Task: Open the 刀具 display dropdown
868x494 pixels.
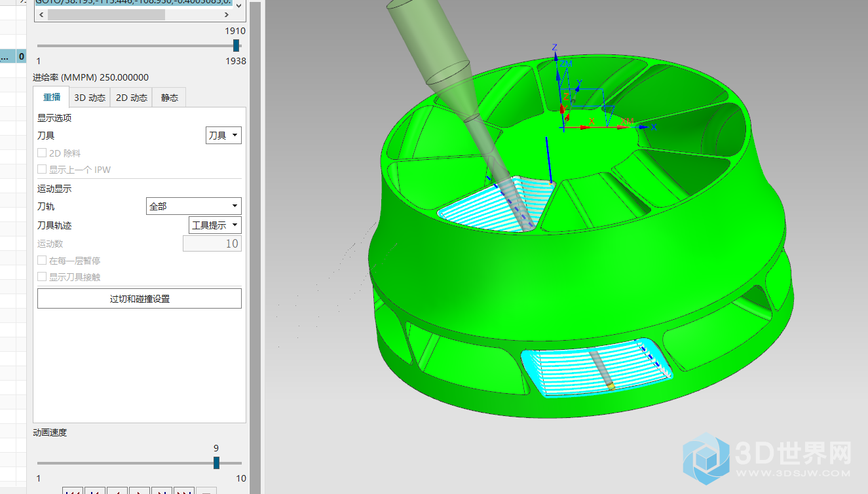Action: [223, 136]
